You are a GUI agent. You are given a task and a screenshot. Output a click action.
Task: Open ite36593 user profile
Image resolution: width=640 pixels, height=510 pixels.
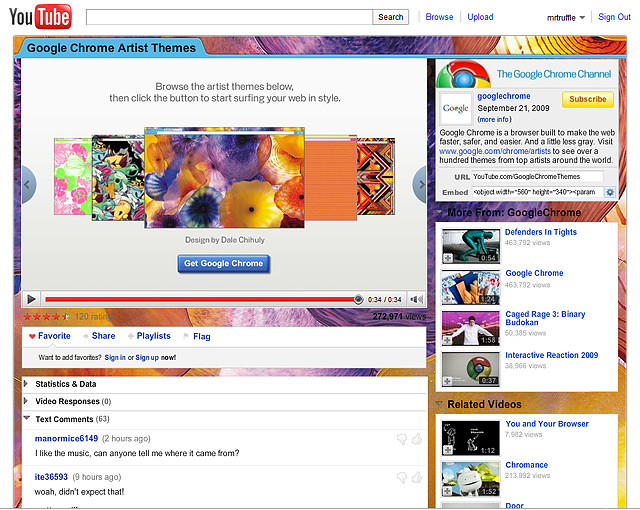[51, 477]
